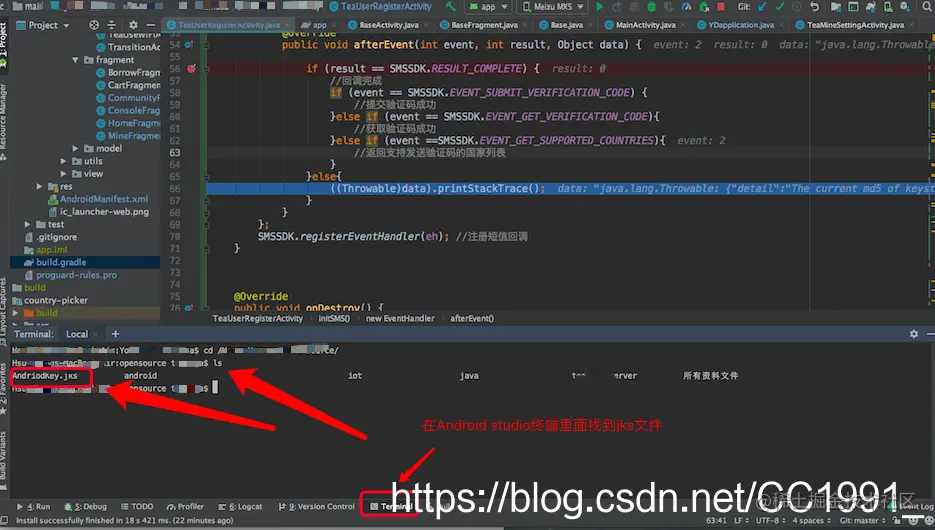
Task: Select AndroidManifest.xml in project tree
Action: click(x=104, y=199)
